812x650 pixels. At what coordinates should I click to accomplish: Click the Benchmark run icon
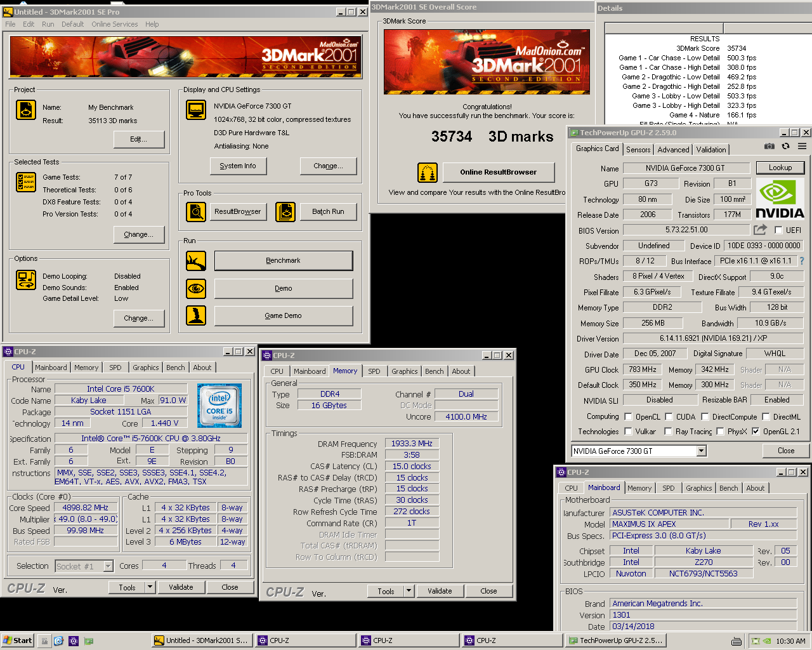pos(196,261)
